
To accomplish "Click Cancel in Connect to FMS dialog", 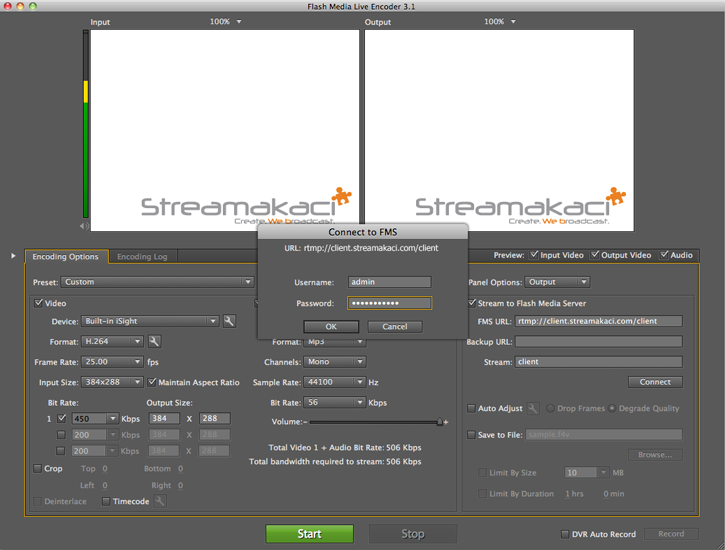I will click(x=395, y=327).
